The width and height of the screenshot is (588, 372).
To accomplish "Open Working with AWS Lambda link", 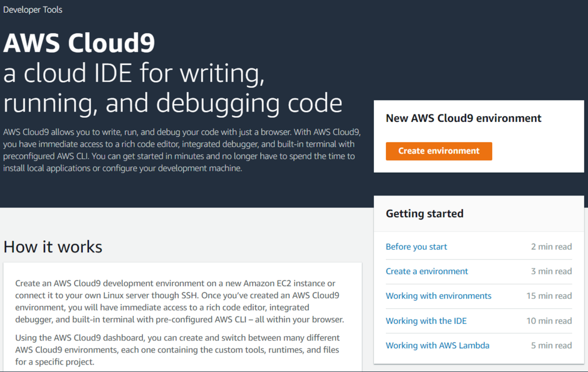I will (x=438, y=346).
